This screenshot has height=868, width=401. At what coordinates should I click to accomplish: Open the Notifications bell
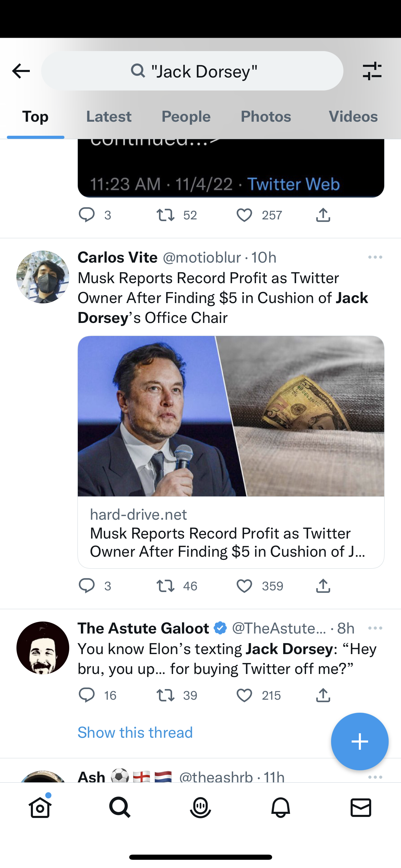coord(280,807)
